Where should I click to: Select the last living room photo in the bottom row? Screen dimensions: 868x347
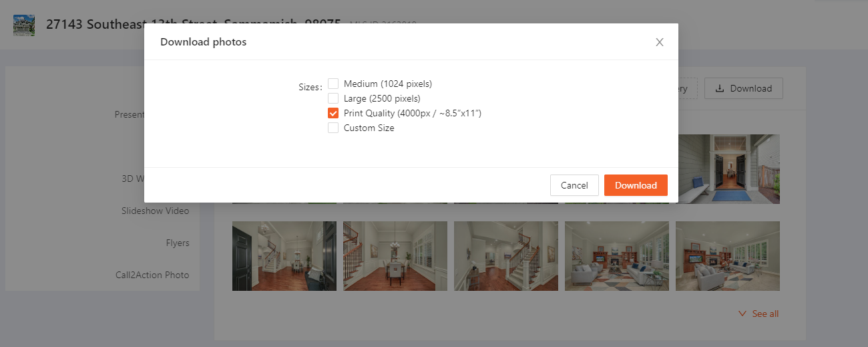(x=728, y=256)
